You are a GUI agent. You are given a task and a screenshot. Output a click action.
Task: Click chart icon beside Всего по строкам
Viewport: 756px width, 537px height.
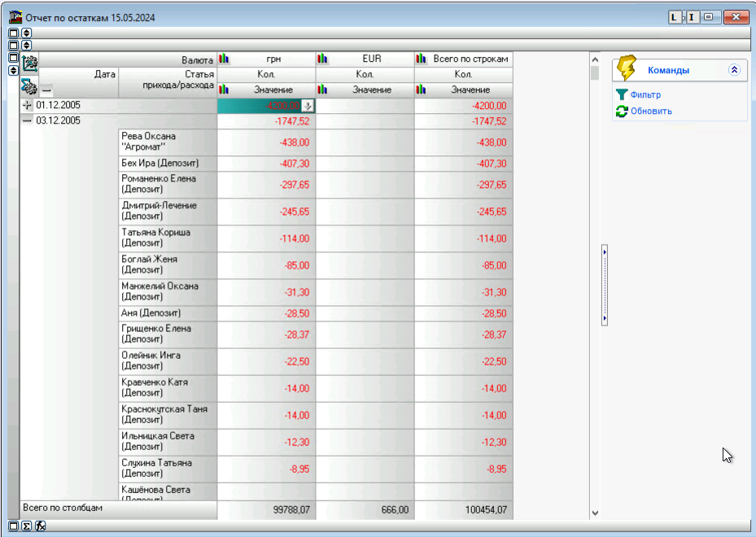421,59
